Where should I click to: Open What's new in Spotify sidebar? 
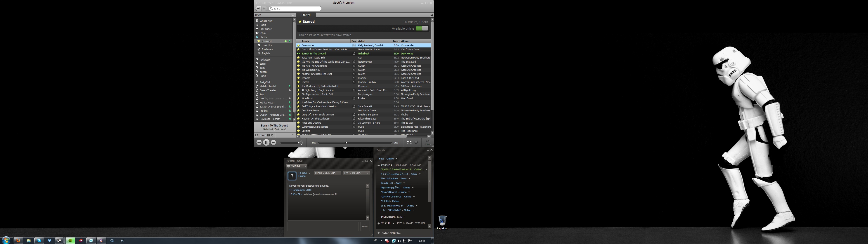(x=266, y=21)
